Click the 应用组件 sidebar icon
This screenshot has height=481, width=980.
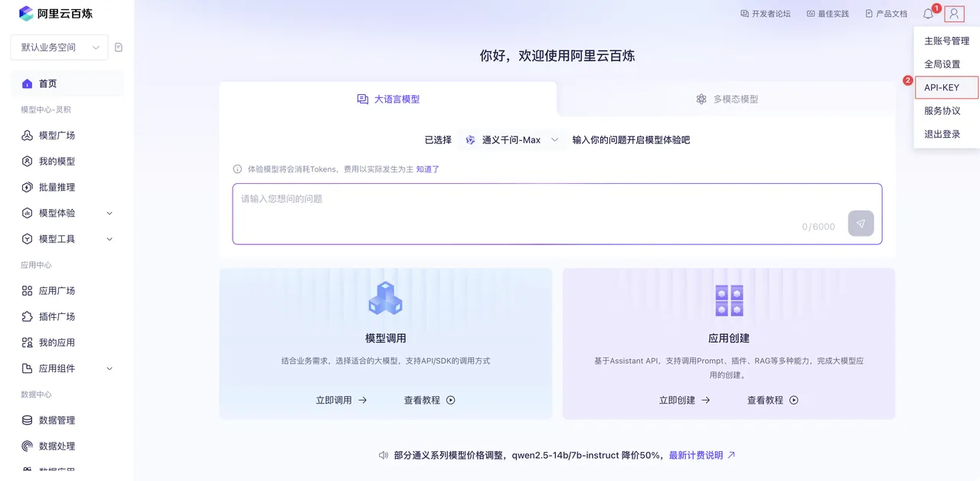point(27,368)
